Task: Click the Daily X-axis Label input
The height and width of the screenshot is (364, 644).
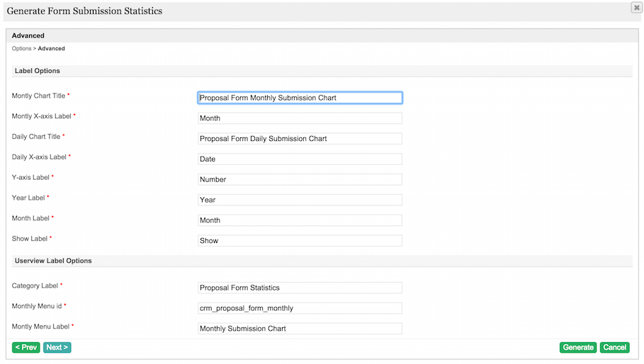Action: (x=300, y=159)
